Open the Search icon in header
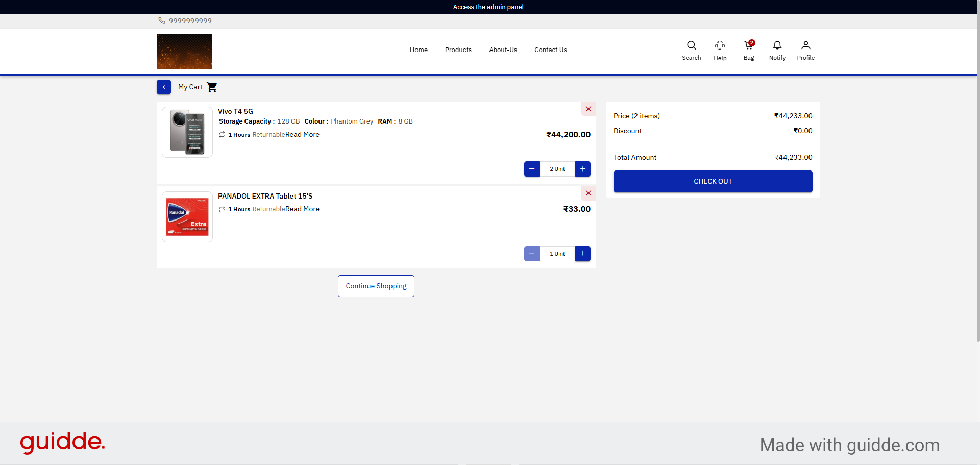This screenshot has height=465, width=980. (x=691, y=46)
